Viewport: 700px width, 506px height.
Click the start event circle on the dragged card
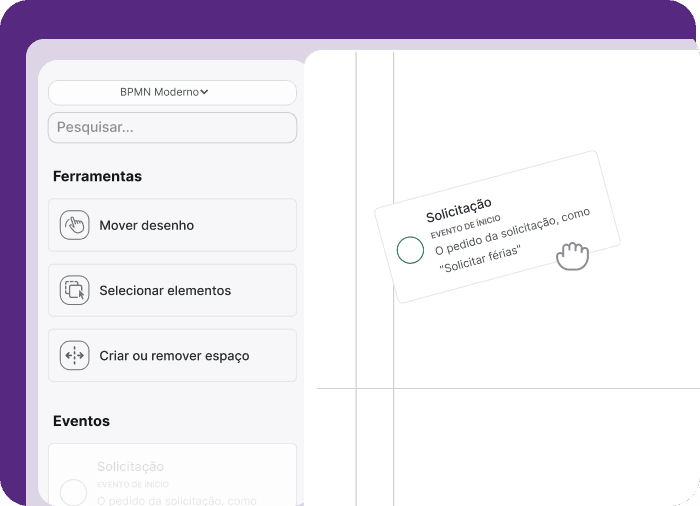tap(410, 250)
